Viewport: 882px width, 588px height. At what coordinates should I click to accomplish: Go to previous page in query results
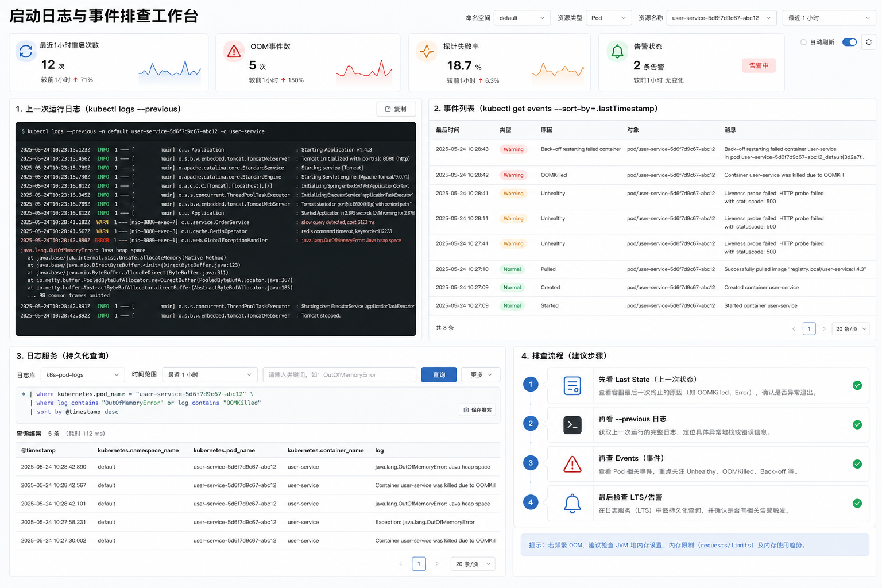click(400, 564)
